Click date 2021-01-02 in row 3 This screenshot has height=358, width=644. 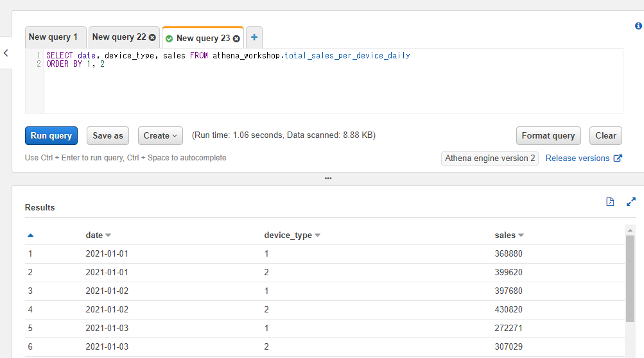[x=107, y=291]
